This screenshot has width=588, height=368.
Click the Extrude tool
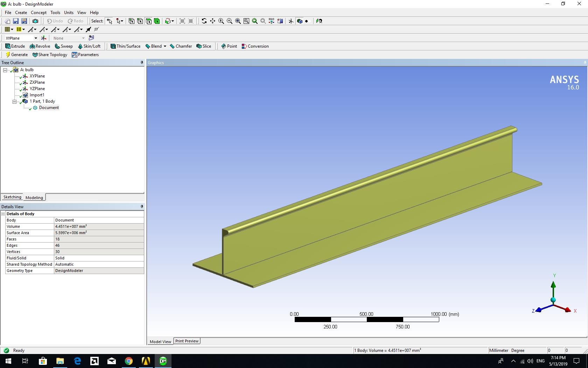(15, 46)
